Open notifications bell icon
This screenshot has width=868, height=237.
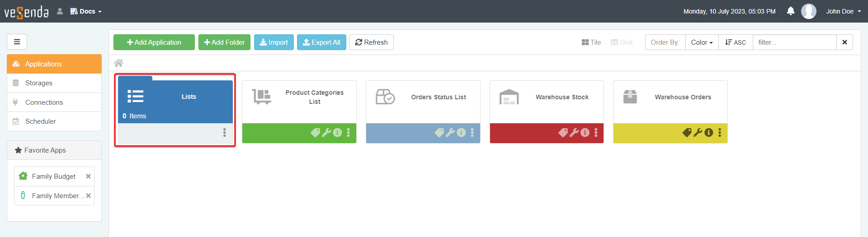(x=790, y=11)
